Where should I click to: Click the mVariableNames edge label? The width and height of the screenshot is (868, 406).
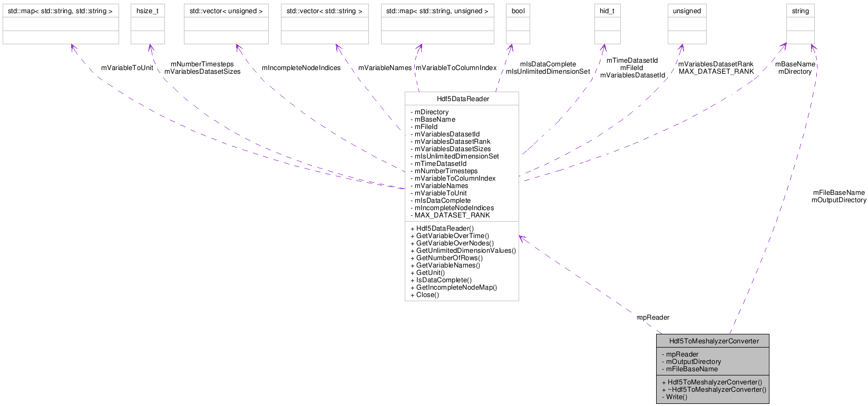385,68
